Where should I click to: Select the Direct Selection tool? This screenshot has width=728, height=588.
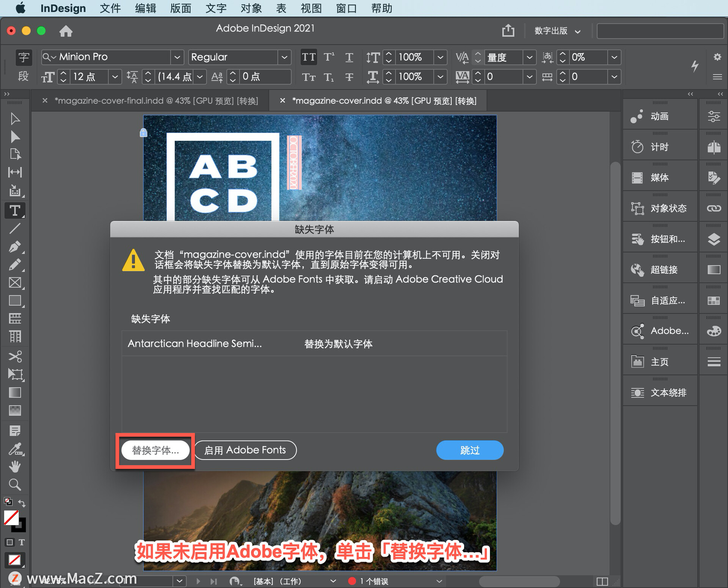[15, 136]
